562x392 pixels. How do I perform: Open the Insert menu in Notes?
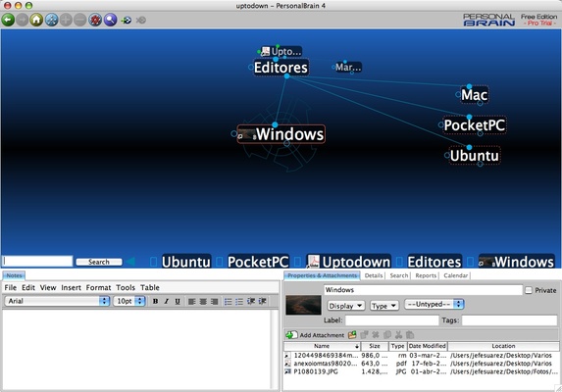(x=71, y=287)
